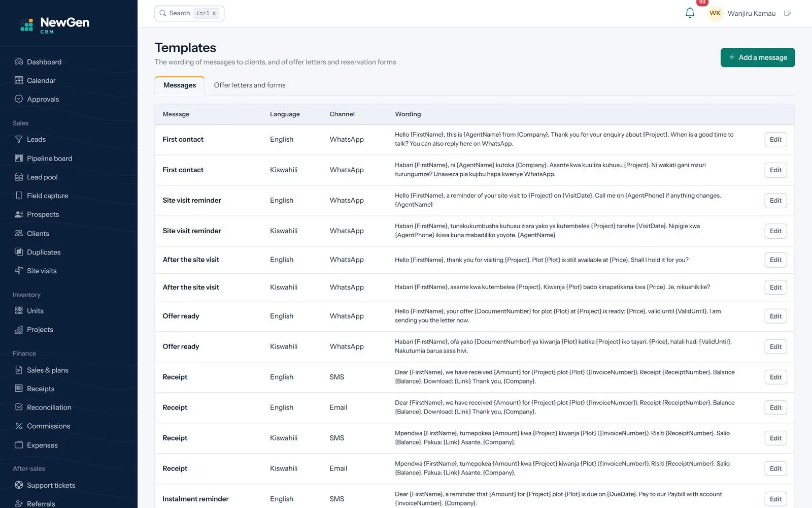Click the Lead pool icon

pyautogui.click(x=19, y=177)
